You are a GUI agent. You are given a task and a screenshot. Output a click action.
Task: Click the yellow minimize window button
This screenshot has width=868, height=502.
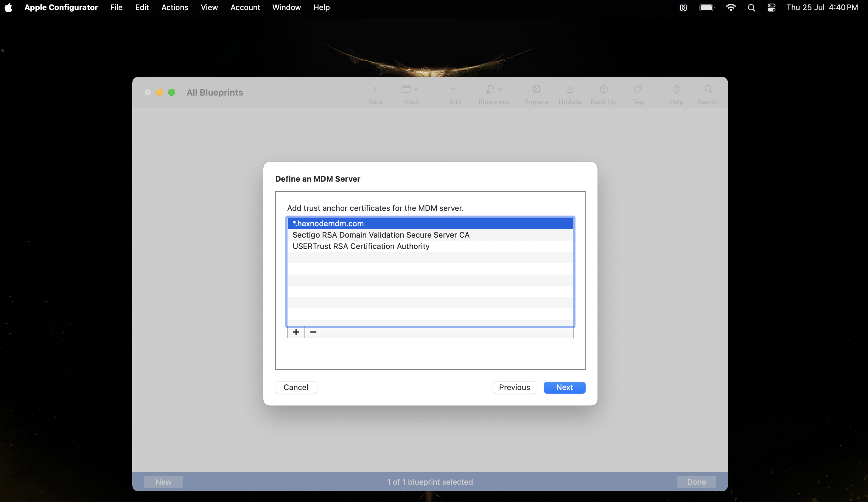159,92
